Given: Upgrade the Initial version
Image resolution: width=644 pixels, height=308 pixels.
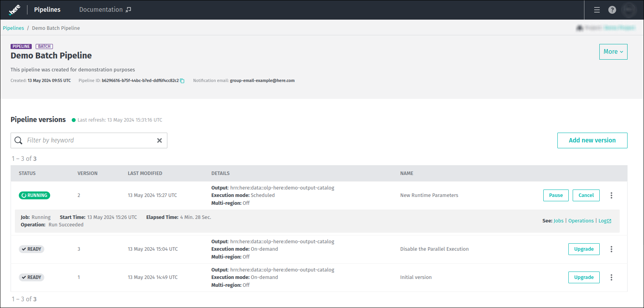Looking at the screenshot, I should [584, 277].
